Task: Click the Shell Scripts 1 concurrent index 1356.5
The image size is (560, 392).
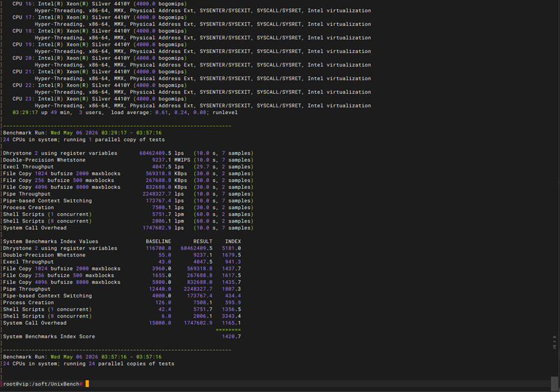Action: [x=231, y=309]
